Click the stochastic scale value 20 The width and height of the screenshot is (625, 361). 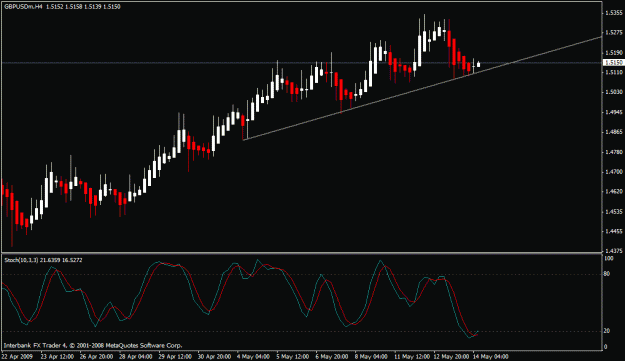point(607,331)
